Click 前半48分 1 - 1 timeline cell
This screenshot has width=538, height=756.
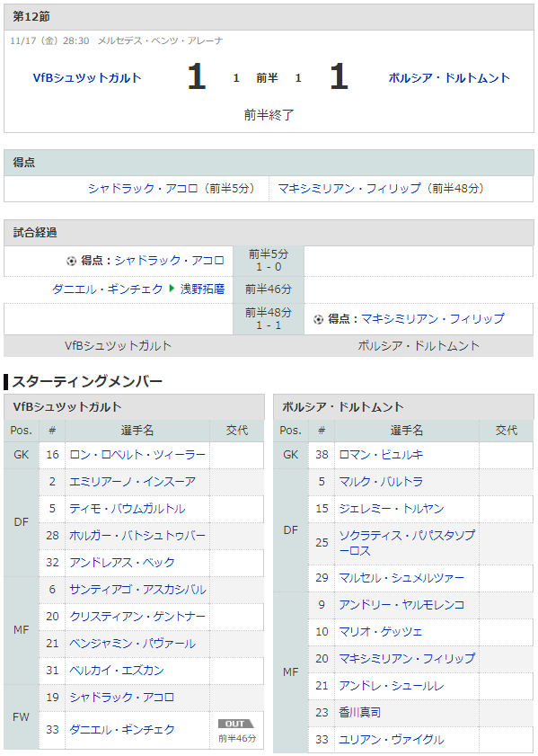[269, 319]
